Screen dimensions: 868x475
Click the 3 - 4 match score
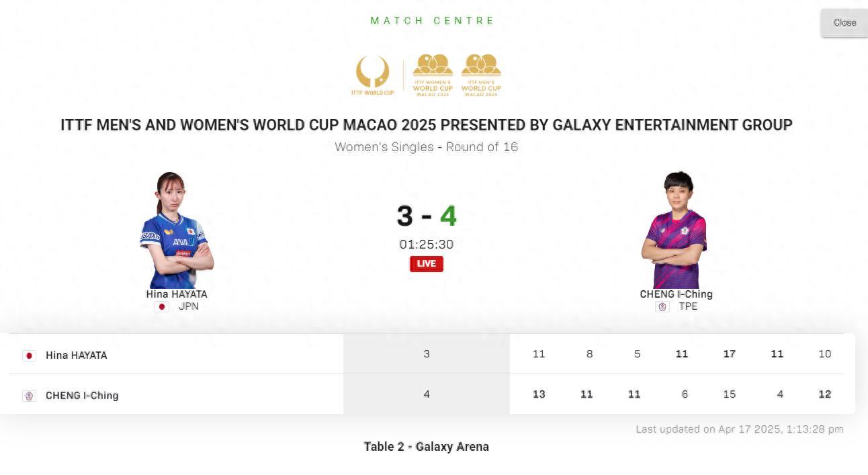[427, 216]
